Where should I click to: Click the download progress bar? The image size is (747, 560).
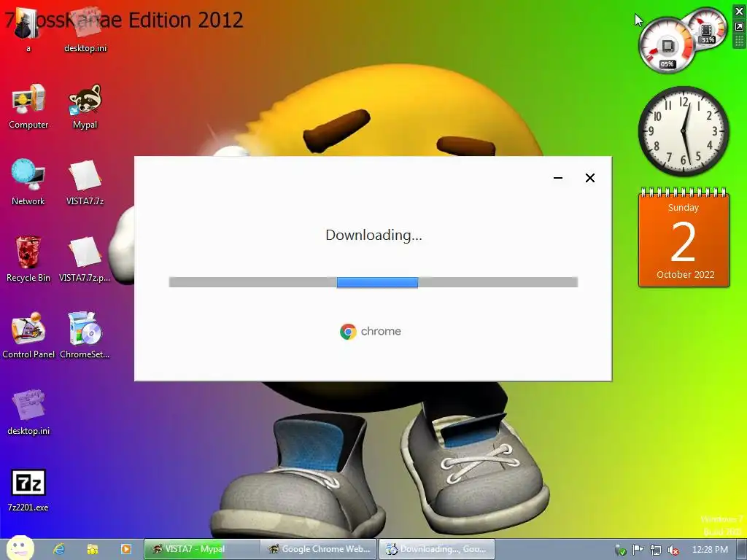coord(373,282)
